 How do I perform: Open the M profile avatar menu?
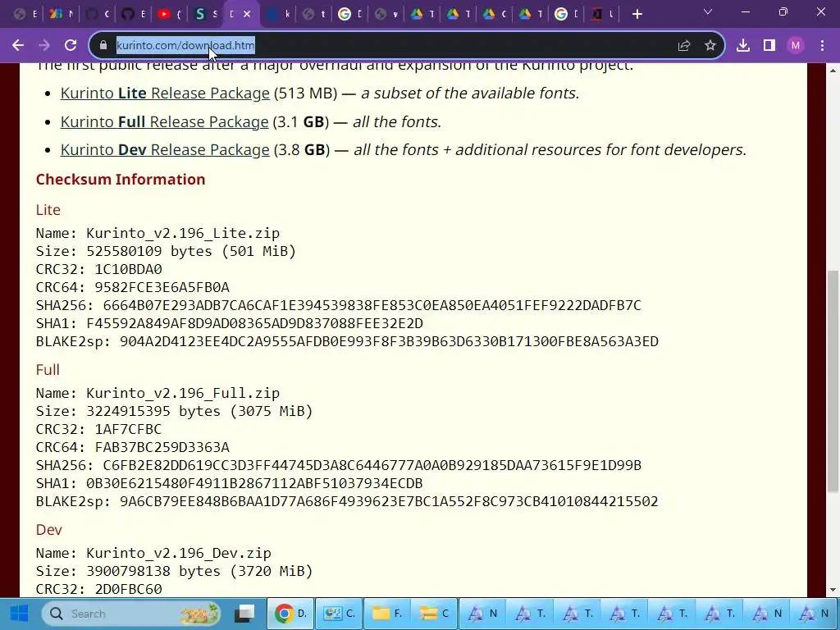[x=796, y=46]
